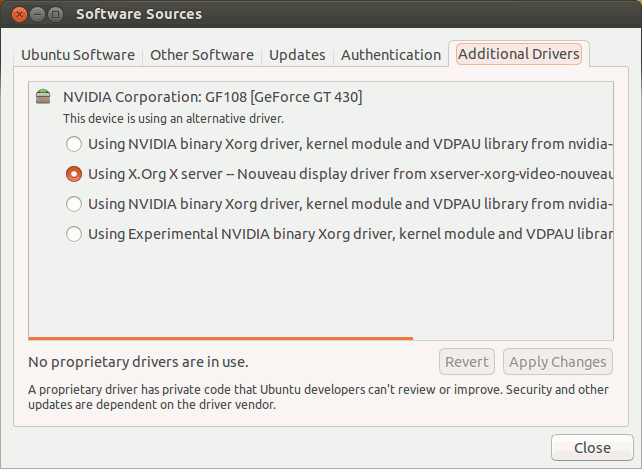The image size is (642, 469).
Task: Click the 'No proprietary drivers are in use' status text
Action: (138, 362)
